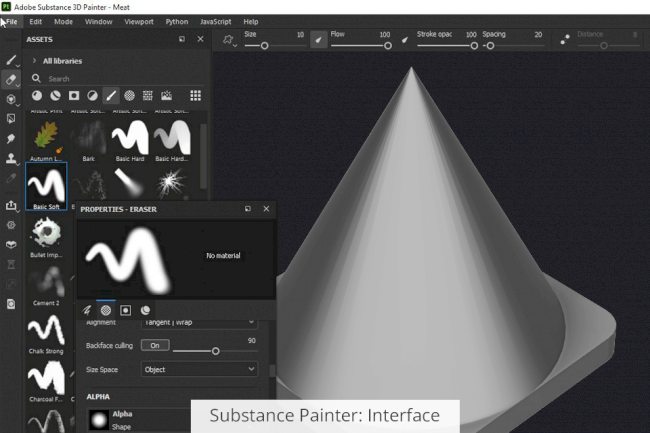650x433 pixels.
Task: Select the Cement 2 brush thumbnail
Action: tap(46, 281)
